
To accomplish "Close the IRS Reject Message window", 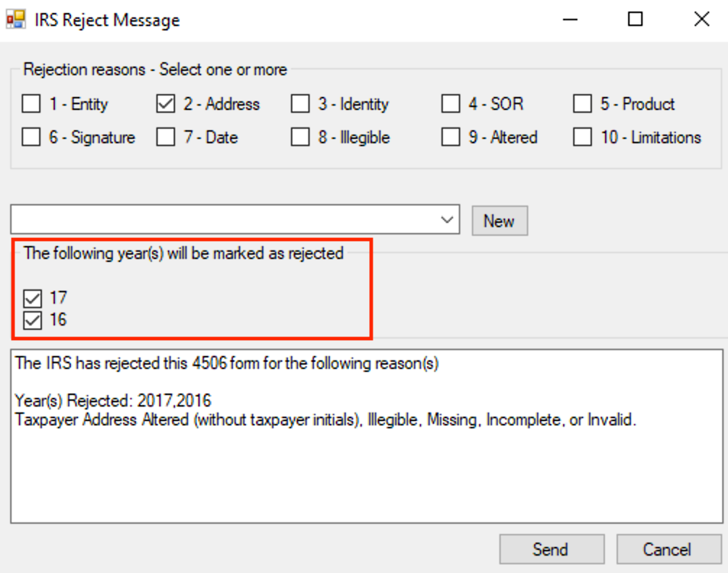I will (x=701, y=20).
